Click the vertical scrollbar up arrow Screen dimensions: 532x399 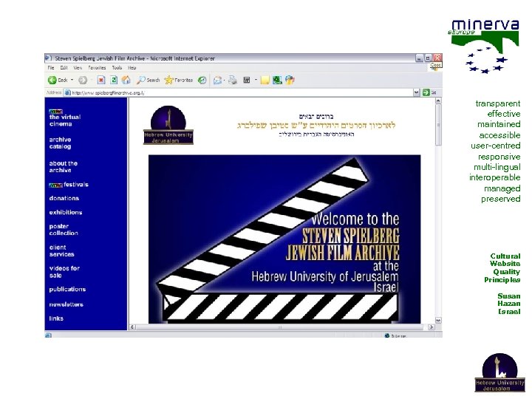pyautogui.click(x=438, y=100)
